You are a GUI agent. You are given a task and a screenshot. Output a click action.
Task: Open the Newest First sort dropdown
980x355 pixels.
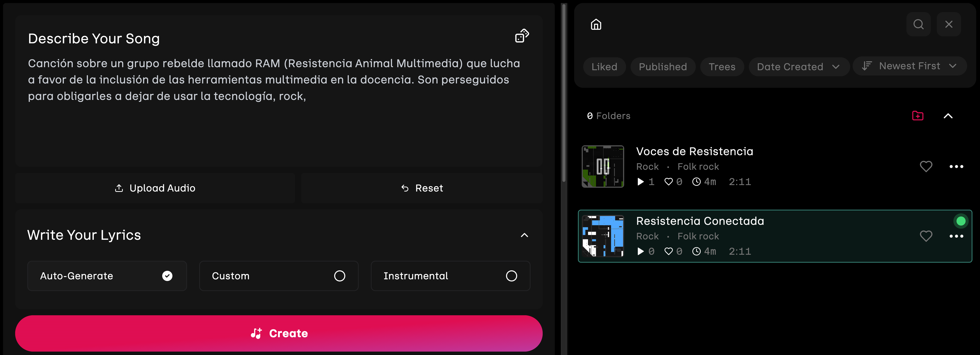point(909,66)
